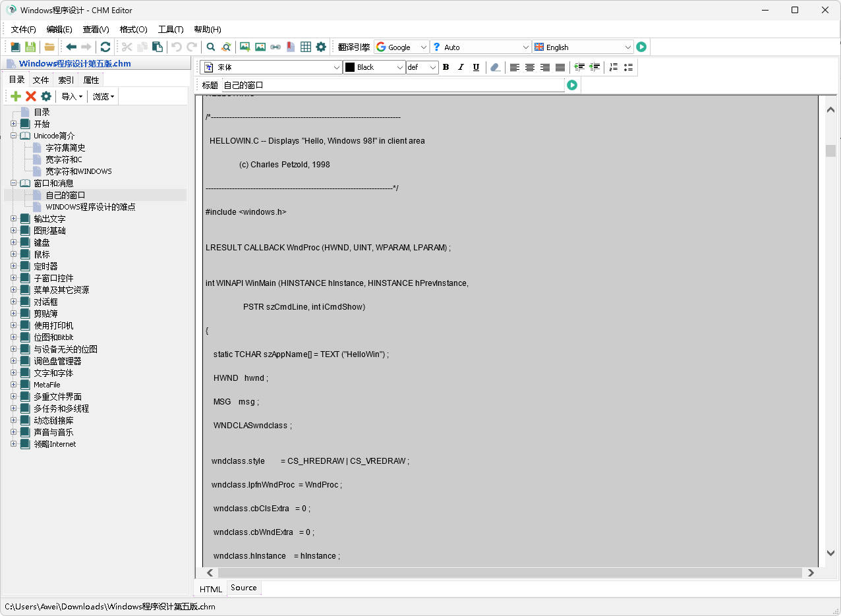This screenshot has height=616, width=841.
Task: Go back with the left arrow
Action: coord(71,47)
